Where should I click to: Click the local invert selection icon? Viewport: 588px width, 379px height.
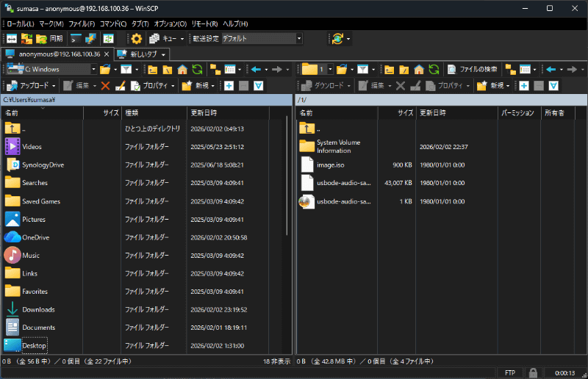[x=259, y=86]
